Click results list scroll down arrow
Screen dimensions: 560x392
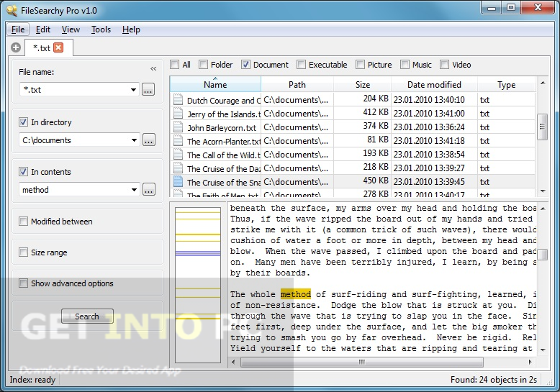click(x=543, y=191)
